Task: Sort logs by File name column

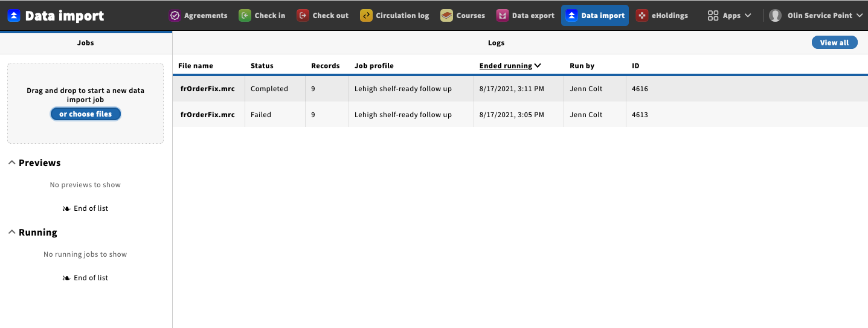Action: (196, 66)
